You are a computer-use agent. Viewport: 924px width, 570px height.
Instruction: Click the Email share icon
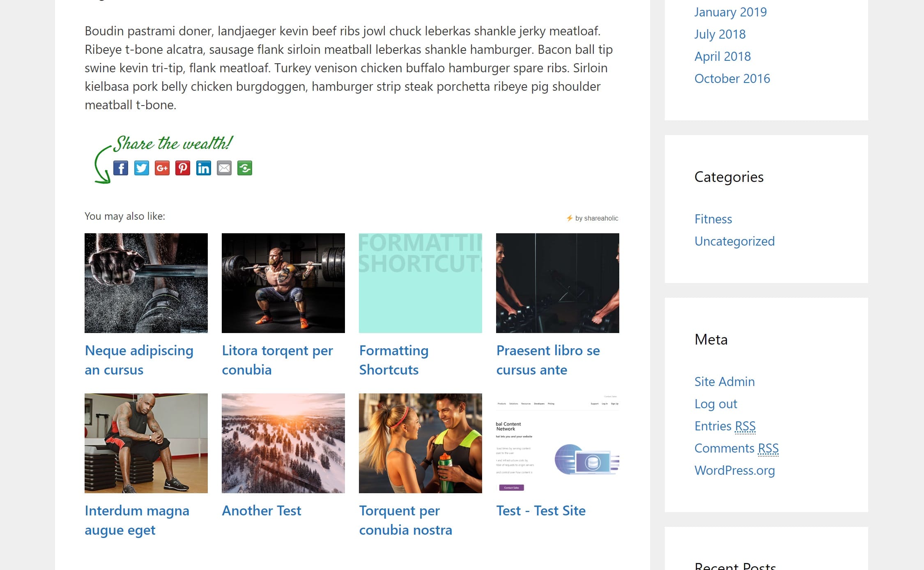coord(224,168)
